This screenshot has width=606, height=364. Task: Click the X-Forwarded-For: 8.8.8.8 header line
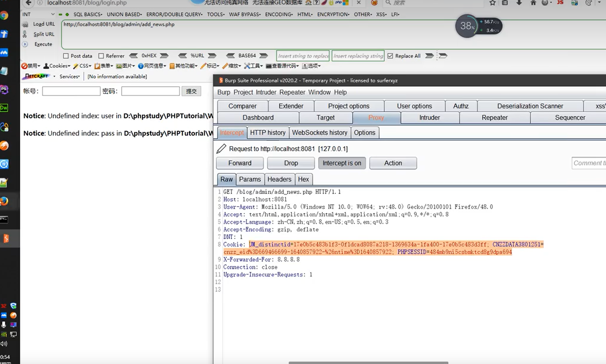[261, 260]
